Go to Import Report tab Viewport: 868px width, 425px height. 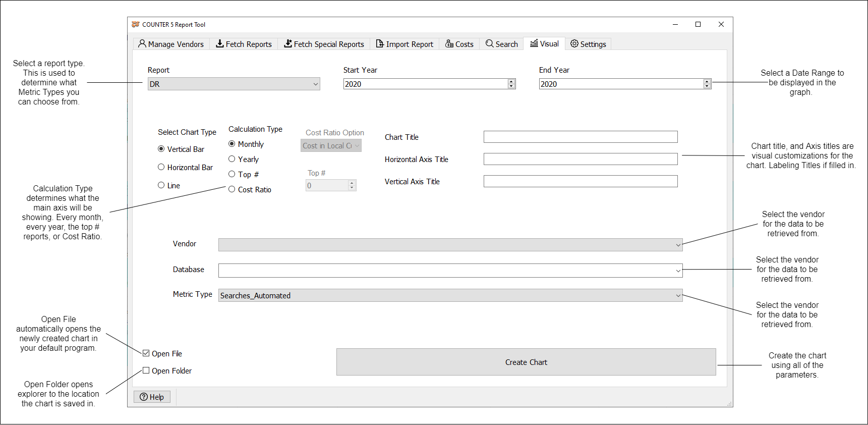[404, 44]
